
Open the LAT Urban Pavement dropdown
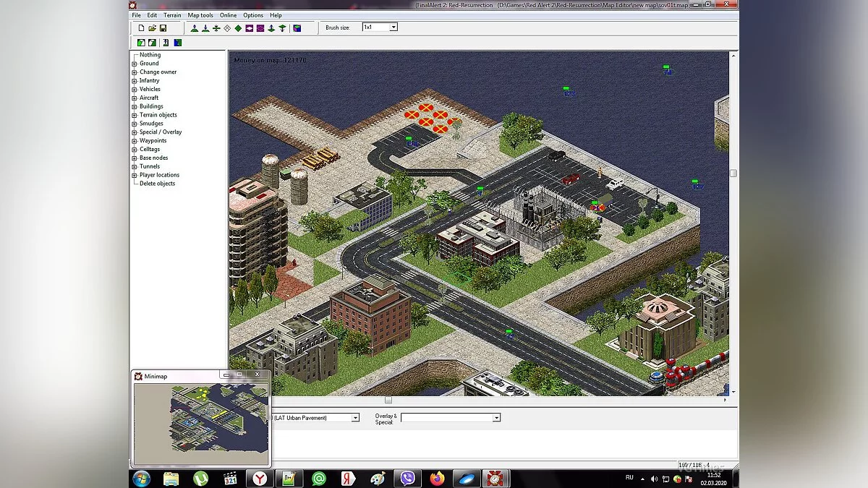point(354,418)
